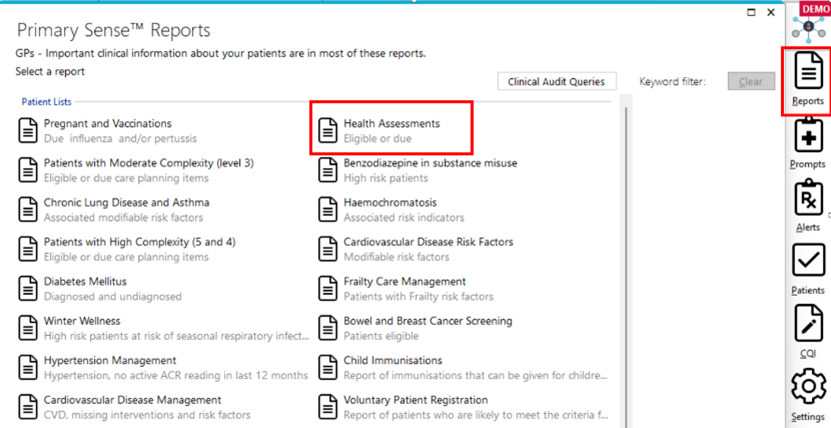
Task: Click the Patients with Moderate Complexity document icon
Action: point(28,170)
